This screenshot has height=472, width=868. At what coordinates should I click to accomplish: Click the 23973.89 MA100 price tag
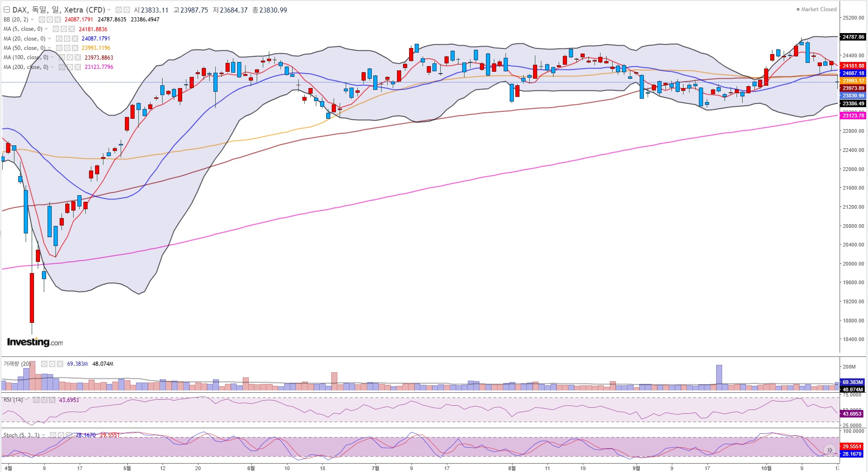tap(853, 88)
